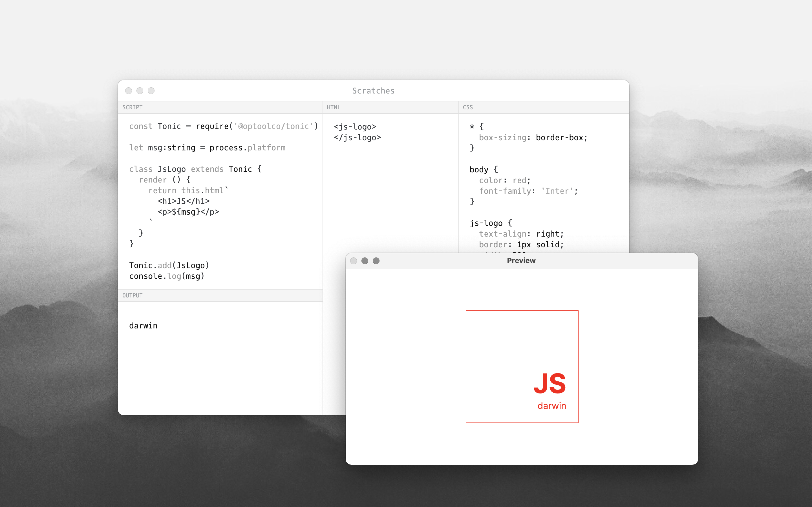This screenshot has height=507, width=812.
Task: Zoom the Scratches window
Action: (x=151, y=90)
